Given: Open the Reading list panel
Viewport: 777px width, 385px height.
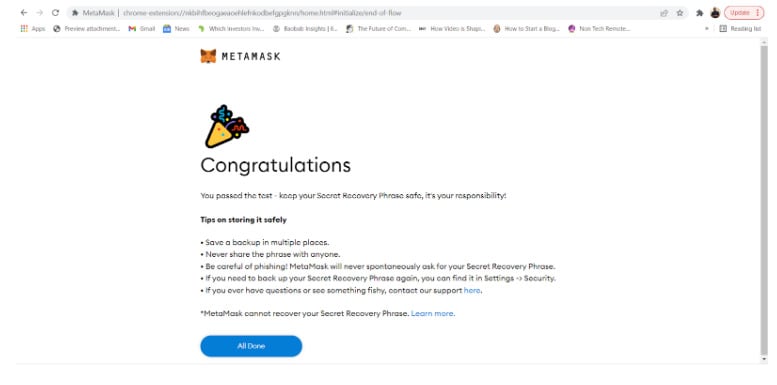Looking at the screenshot, I should pyautogui.click(x=740, y=29).
